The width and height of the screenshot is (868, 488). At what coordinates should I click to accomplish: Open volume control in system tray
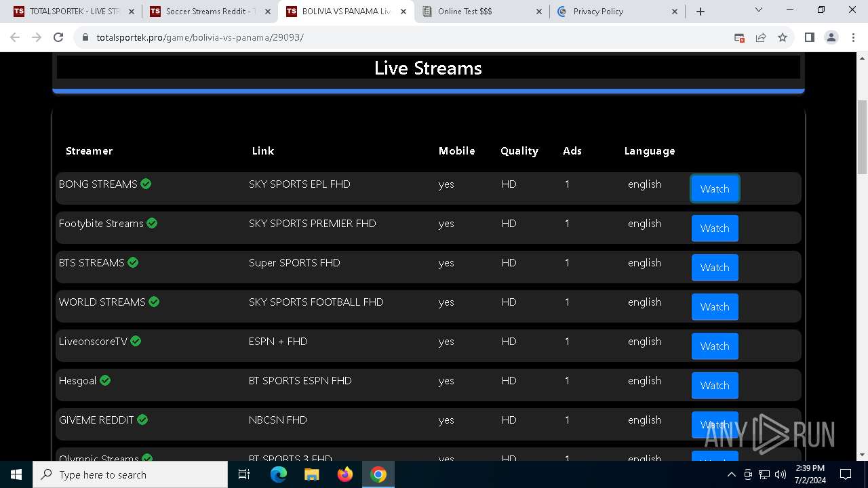click(x=781, y=474)
